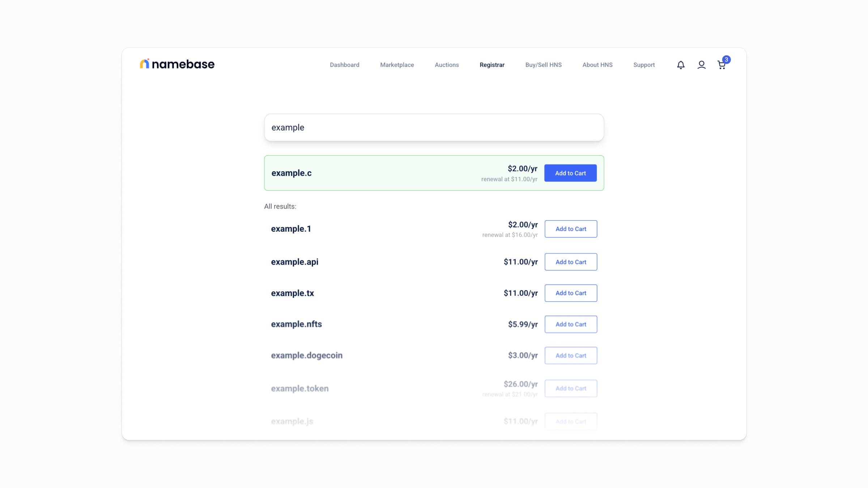Open the user account profile icon
This screenshot has height=488, width=868.
701,65
